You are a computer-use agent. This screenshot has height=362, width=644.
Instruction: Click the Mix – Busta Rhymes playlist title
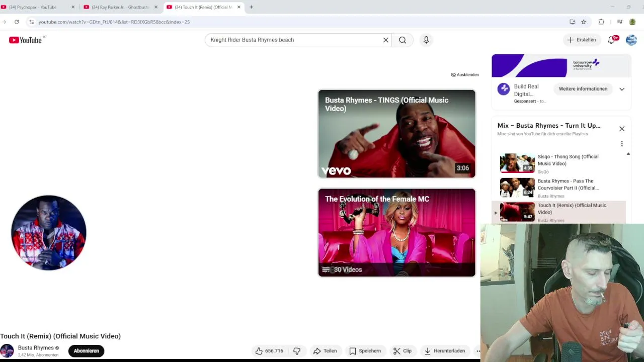[x=549, y=125]
